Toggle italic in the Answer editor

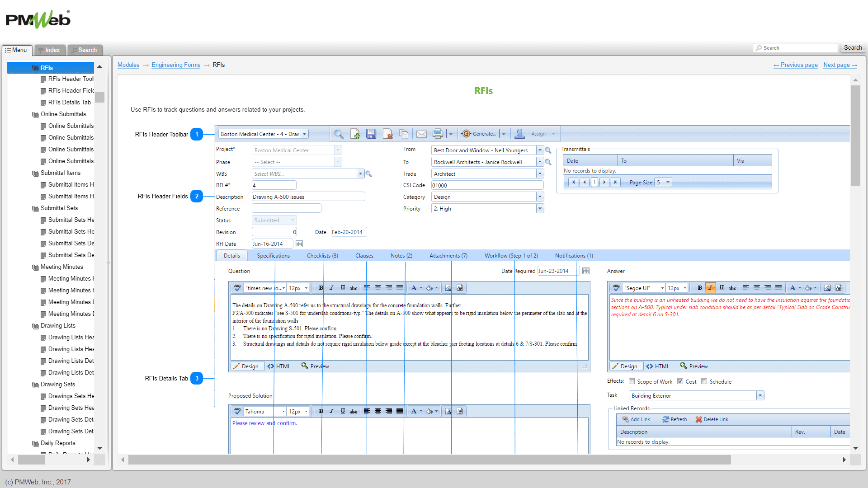tap(711, 288)
